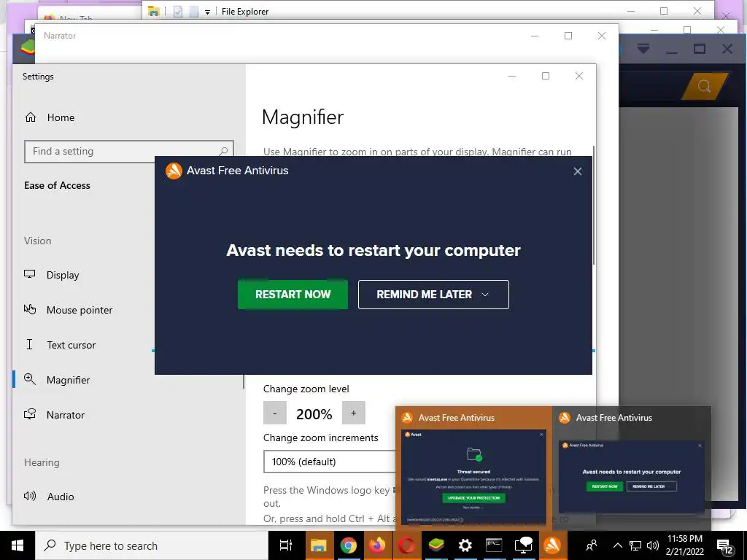Open Display settings
Screen dimensions: 747x560
[x=63, y=275]
